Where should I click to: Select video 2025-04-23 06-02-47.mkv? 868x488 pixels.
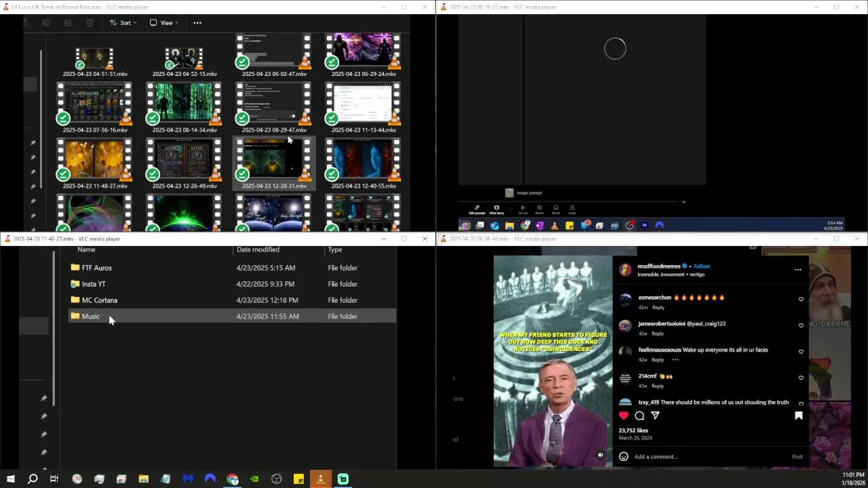[274, 56]
